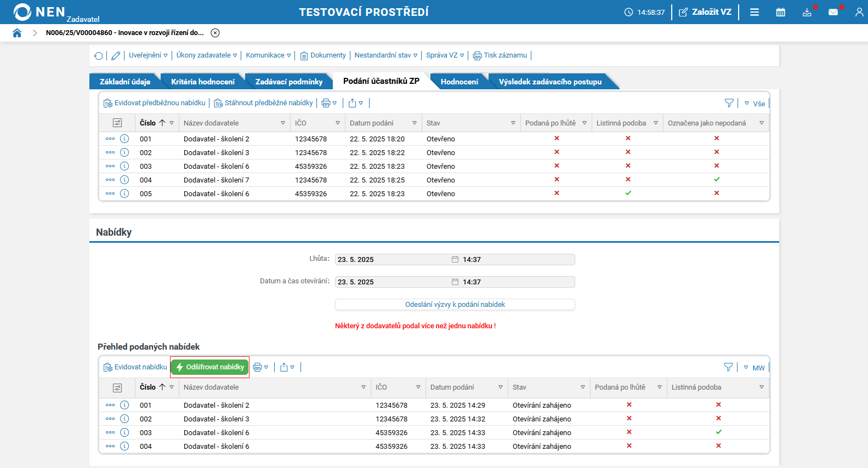Click the refresh icon in record toolbar
The height and width of the screenshot is (468, 868).
click(98, 56)
